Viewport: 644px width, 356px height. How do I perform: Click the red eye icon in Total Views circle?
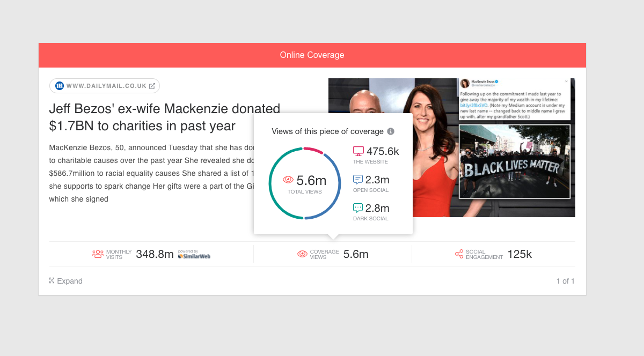[288, 180]
